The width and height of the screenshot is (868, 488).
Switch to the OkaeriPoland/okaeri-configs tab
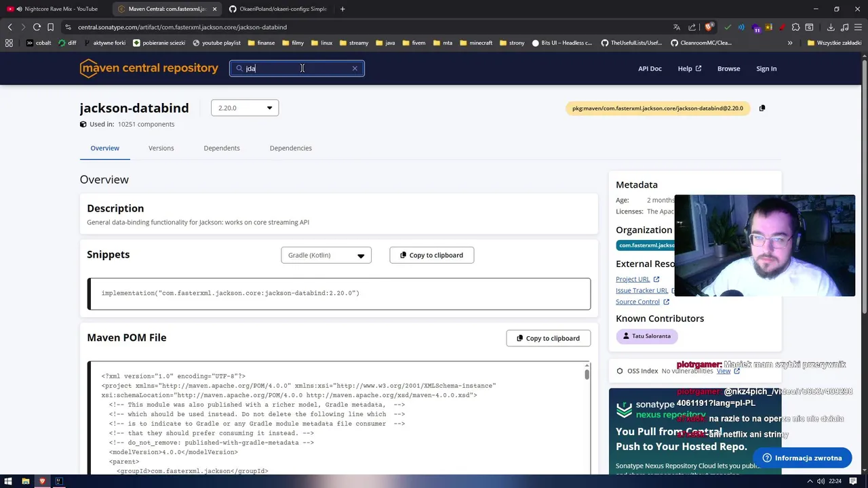pos(277,9)
